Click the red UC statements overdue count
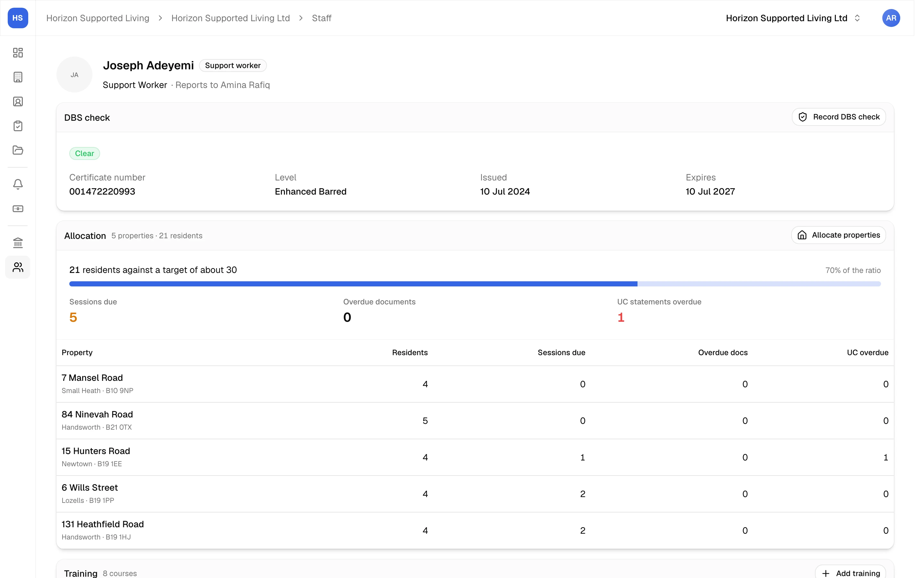 tap(621, 317)
